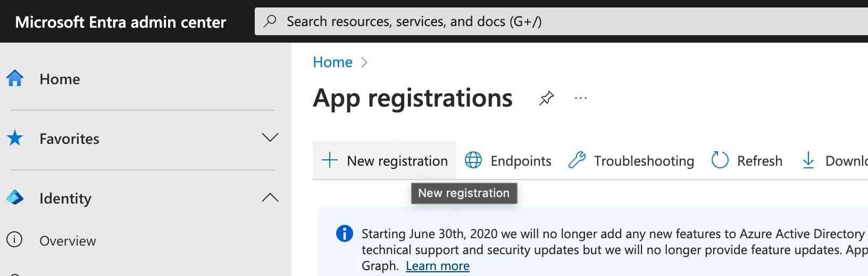Click the plus icon for New registration

330,160
